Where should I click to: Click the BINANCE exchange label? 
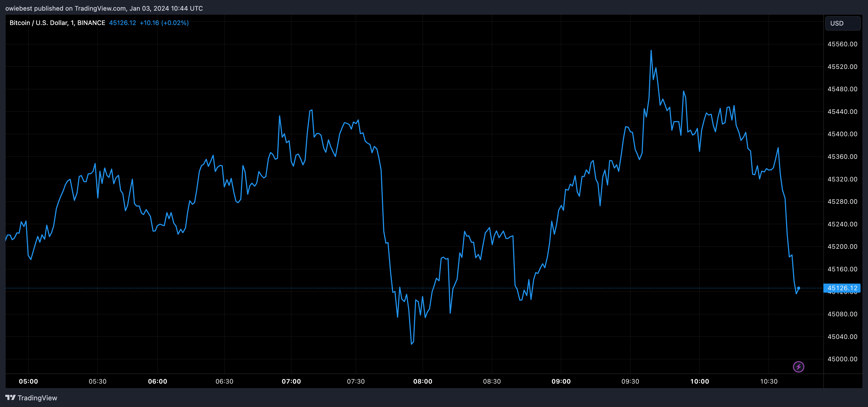91,23
